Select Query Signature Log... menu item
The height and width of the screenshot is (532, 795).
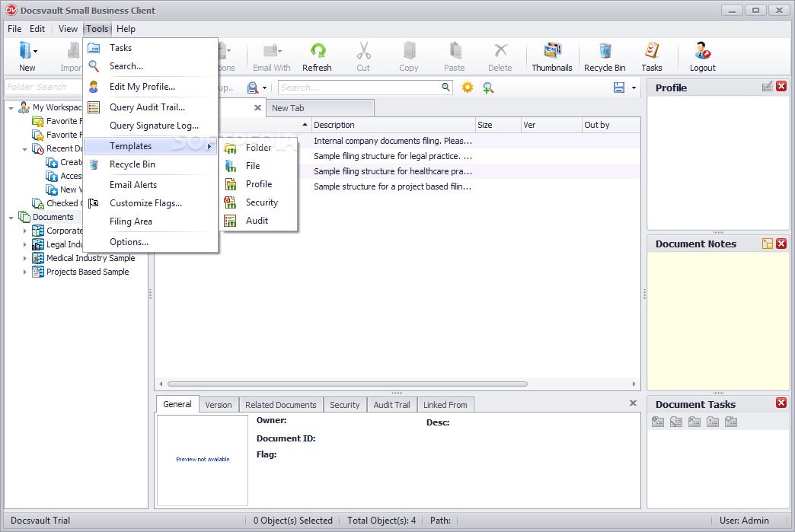click(x=151, y=126)
